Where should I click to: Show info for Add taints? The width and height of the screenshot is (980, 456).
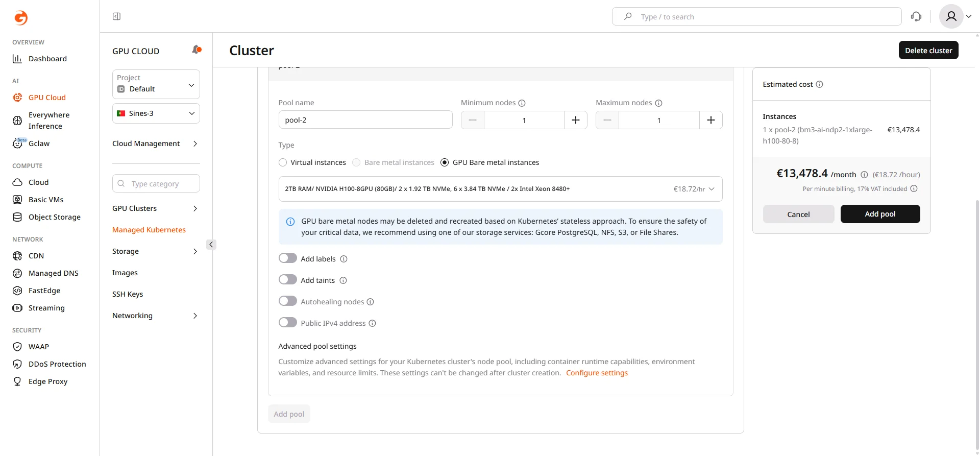[x=344, y=280]
